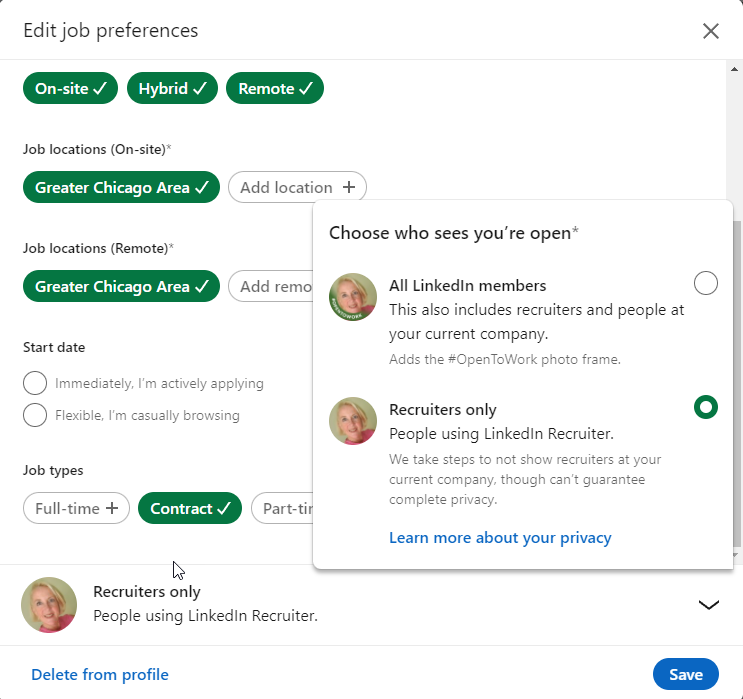Click the OpenToWork framed profile photo
743x699 pixels.
point(353,297)
